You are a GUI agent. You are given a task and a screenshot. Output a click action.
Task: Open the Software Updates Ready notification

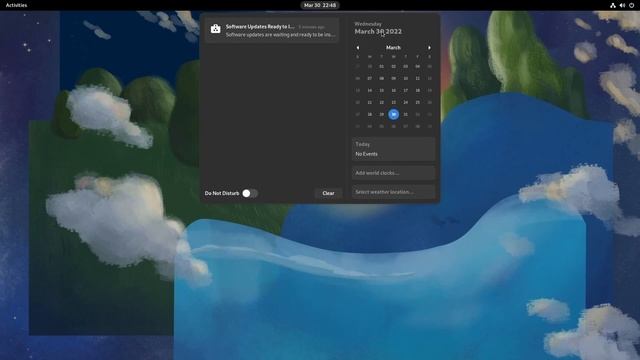point(272,30)
